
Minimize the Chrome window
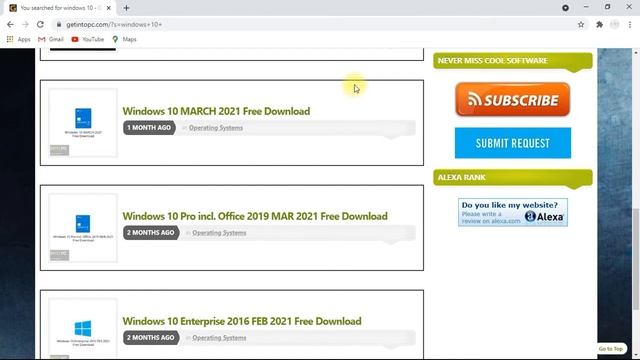coord(586,7)
